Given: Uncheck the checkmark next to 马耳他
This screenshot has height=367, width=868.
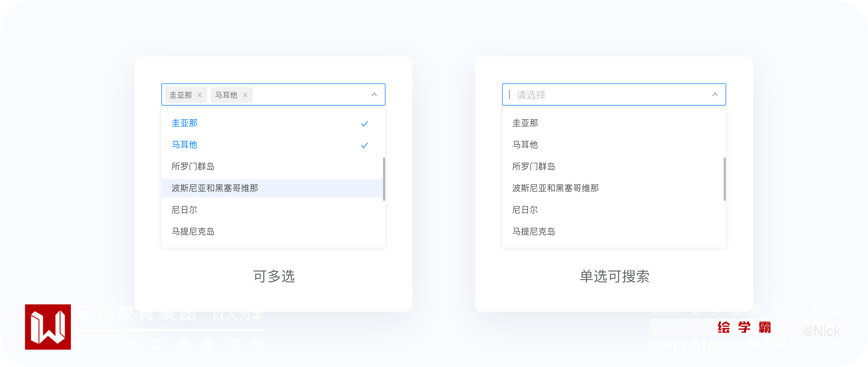Looking at the screenshot, I should (x=365, y=145).
